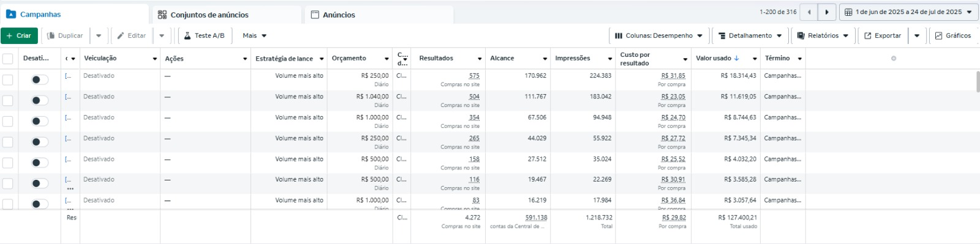Image resolution: width=980 pixels, height=244 pixels.
Task: Check the R$ 11.619,05 campaign row
Action: [x=8, y=100]
